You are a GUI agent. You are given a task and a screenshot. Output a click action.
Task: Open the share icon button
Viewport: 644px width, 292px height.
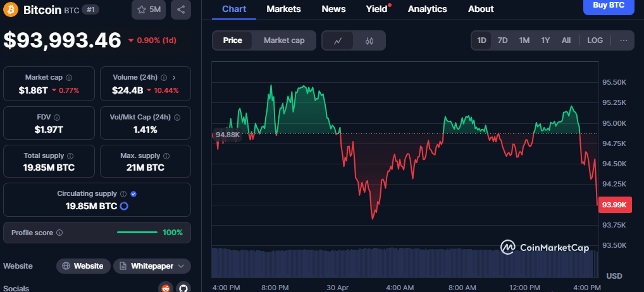click(181, 9)
